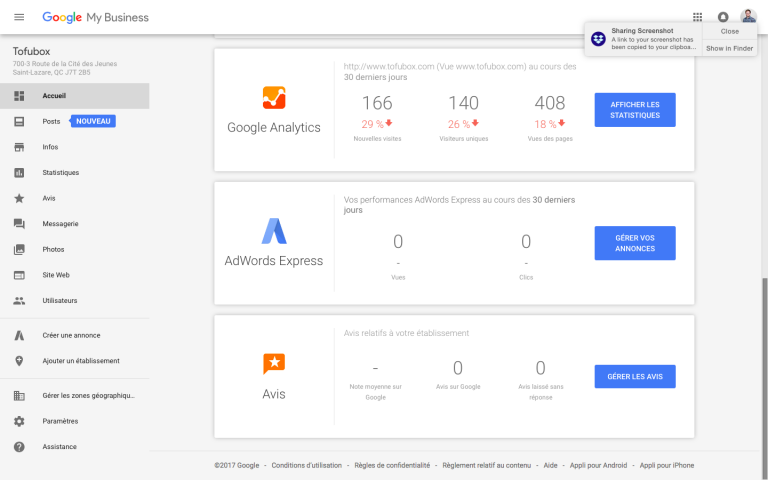The height and width of the screenshot is (480, 768).
Task: Open Posts in the sidebar menu
Action: [51, 121]
